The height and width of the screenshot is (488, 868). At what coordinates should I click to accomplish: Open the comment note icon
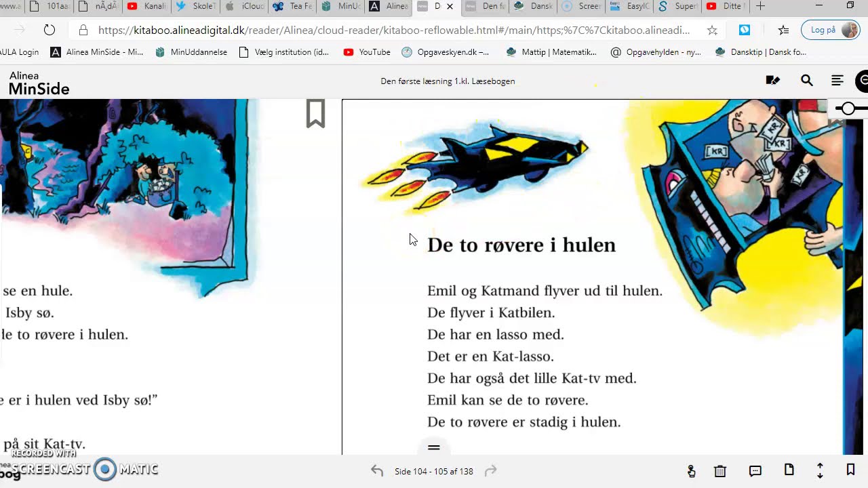coord(755,471)
